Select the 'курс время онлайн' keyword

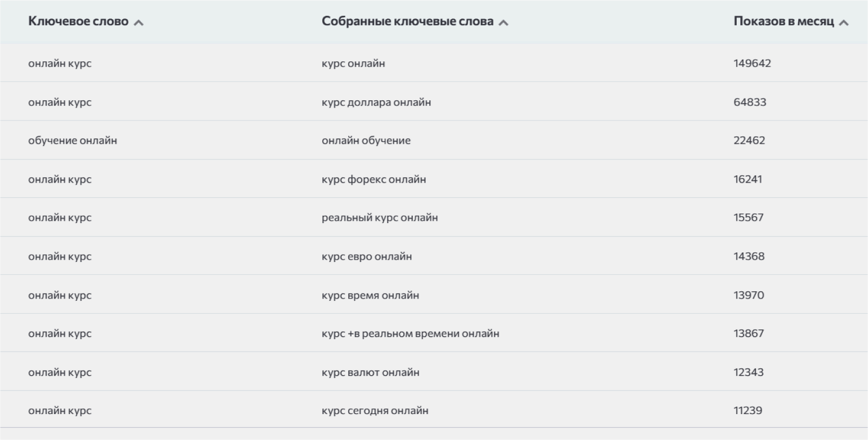(367, 295)
